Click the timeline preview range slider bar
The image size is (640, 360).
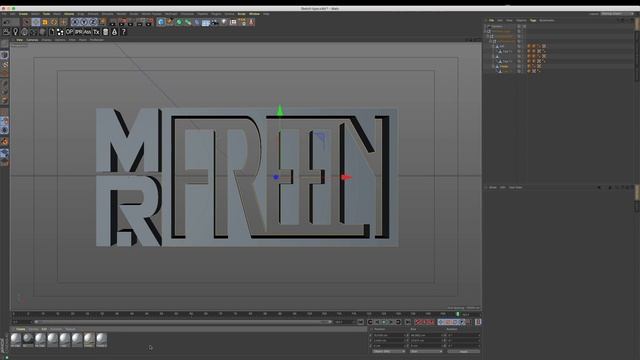click(182, 322)
